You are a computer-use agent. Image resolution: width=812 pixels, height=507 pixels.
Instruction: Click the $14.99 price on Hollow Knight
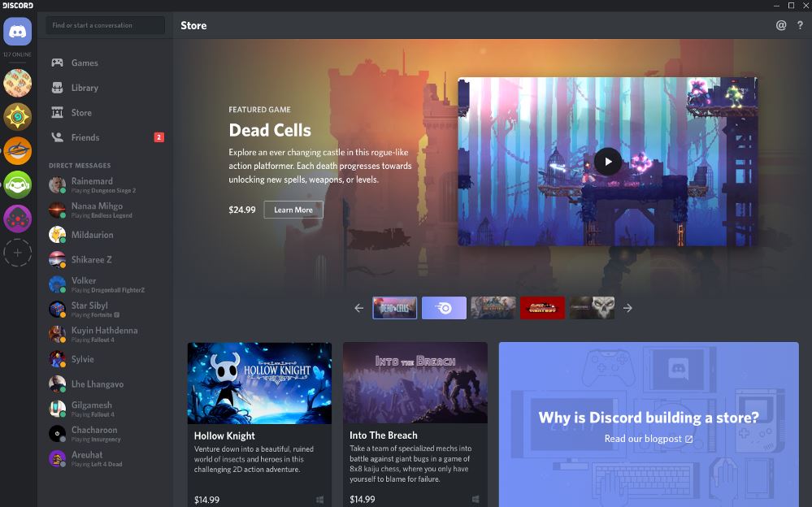206,500
